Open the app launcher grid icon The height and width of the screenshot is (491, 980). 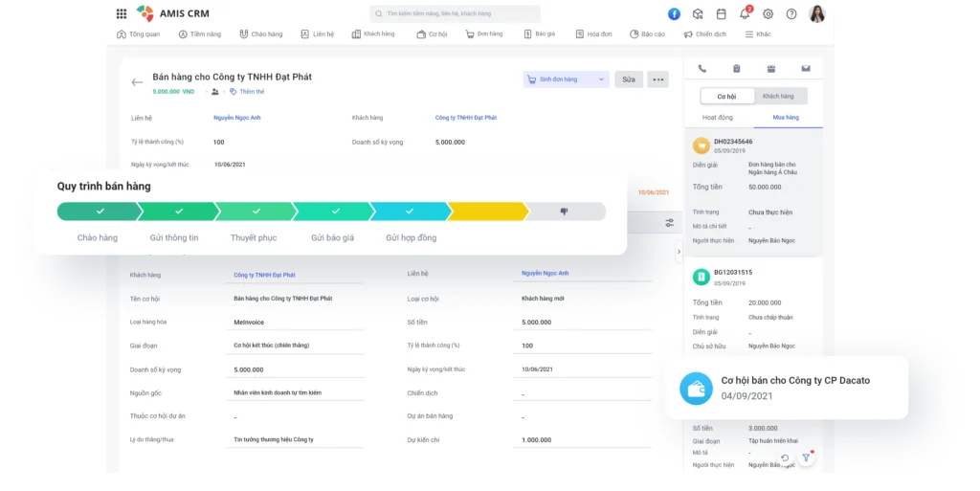[x=122, y=13]
